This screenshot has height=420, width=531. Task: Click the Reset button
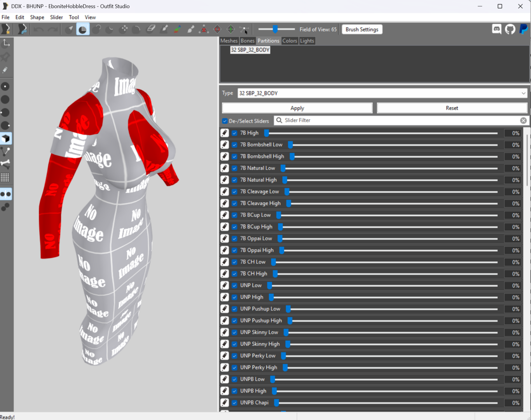[x=452, y=108]
